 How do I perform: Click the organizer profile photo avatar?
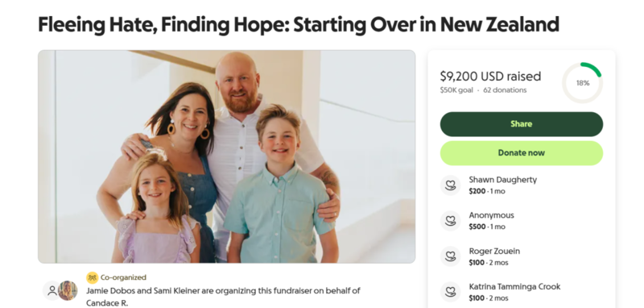(x=68, y=291)
